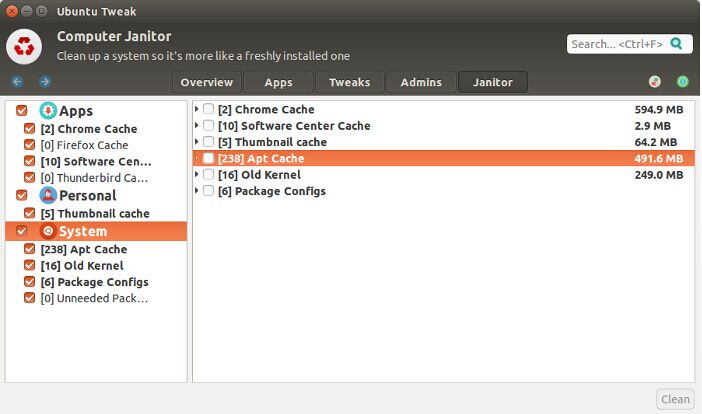Select the Apps category label
The image size is (702, 414).
(x=76, y=111)
